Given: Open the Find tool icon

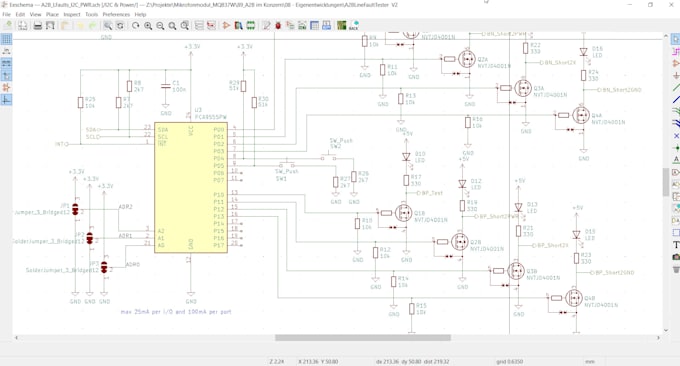Looking at the screenshot, I should coord(108,26).
